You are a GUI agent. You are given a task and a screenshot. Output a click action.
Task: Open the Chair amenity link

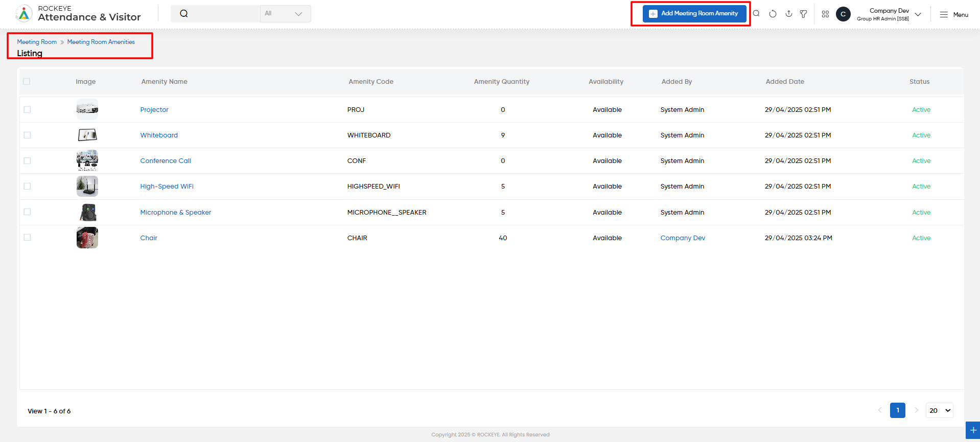[x=149, y=238]
